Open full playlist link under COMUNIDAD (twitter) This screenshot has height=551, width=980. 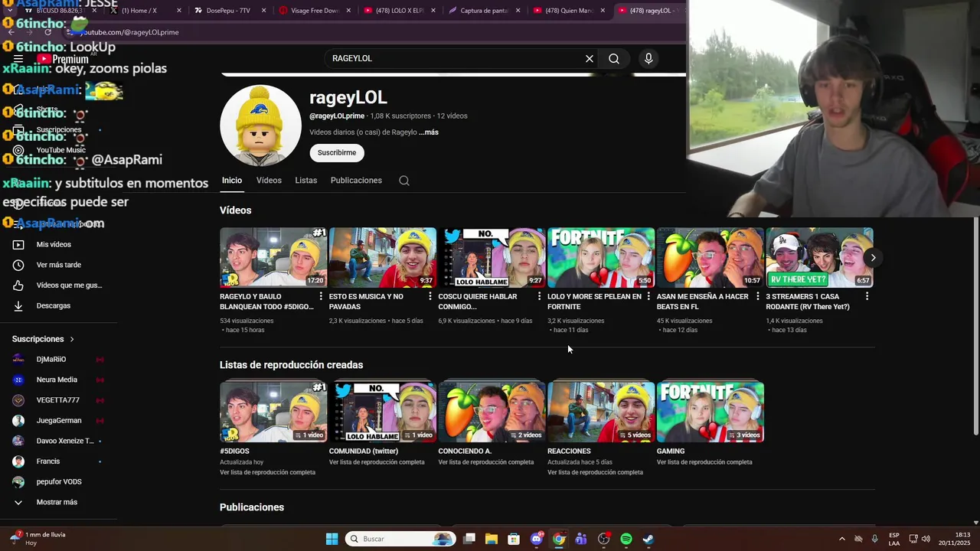click(377, 462)
